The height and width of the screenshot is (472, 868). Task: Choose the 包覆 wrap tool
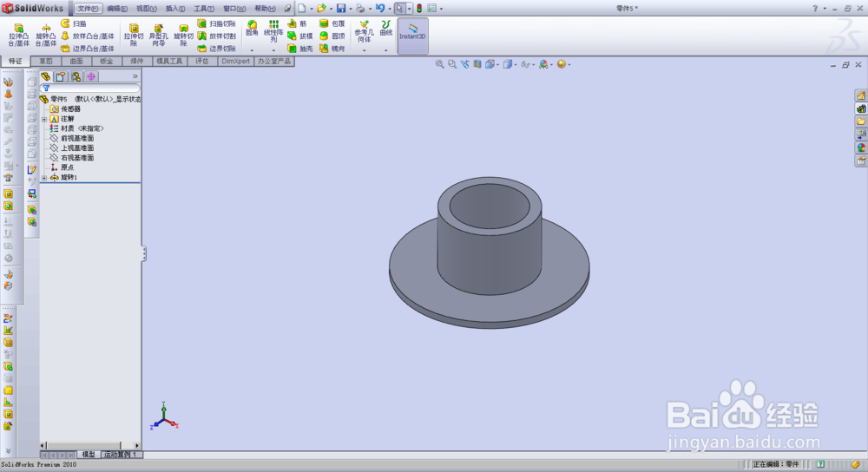(332, 23)
